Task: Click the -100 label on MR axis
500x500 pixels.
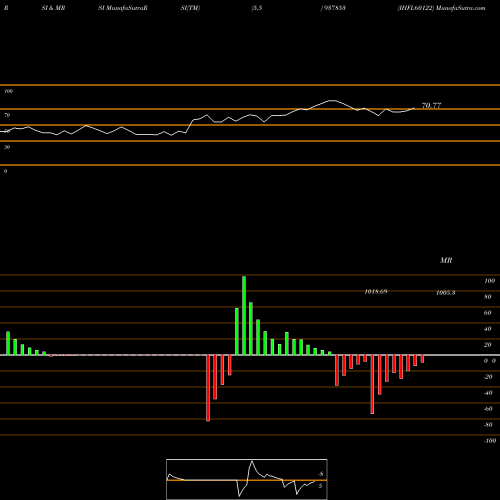Action: pos(490,441)
